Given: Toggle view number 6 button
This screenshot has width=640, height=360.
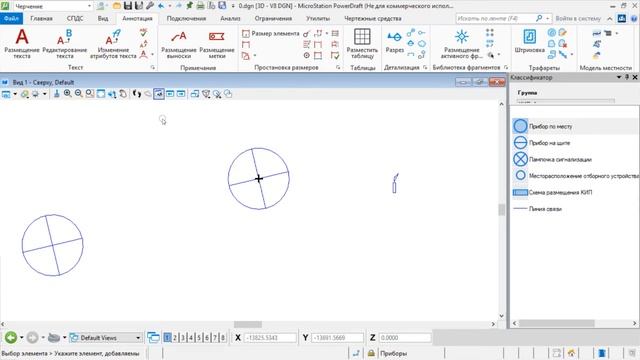Looking at the screenshot, I should pos(207,338).
